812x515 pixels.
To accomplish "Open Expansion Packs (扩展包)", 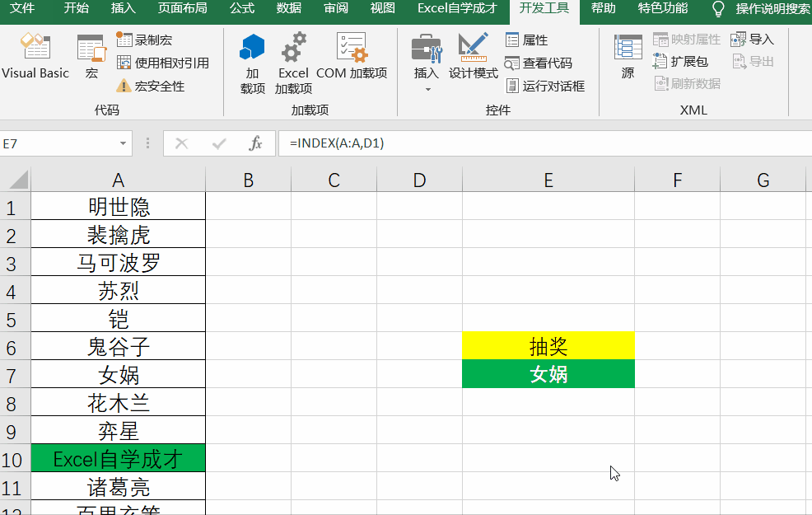I will (x=680, y=62).
